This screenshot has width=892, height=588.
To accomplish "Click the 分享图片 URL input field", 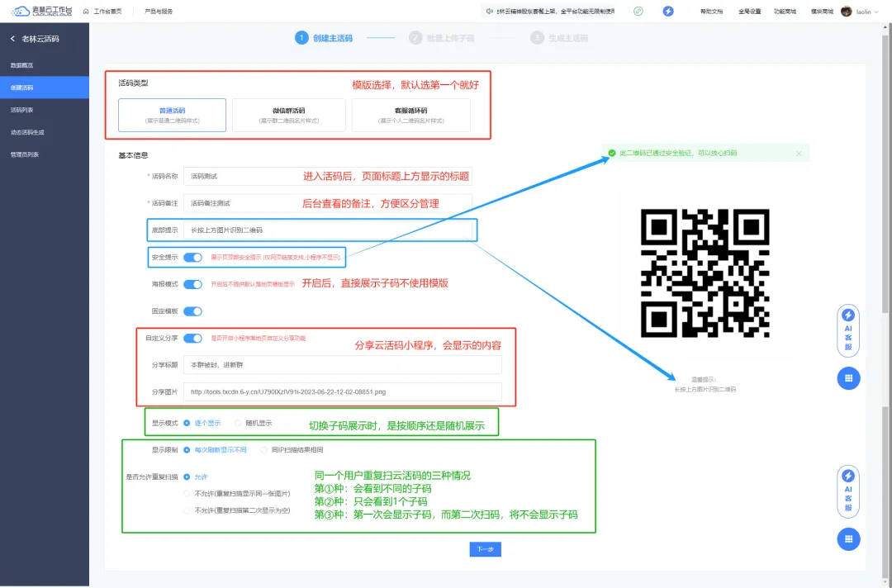I will [x=343, y=391].
